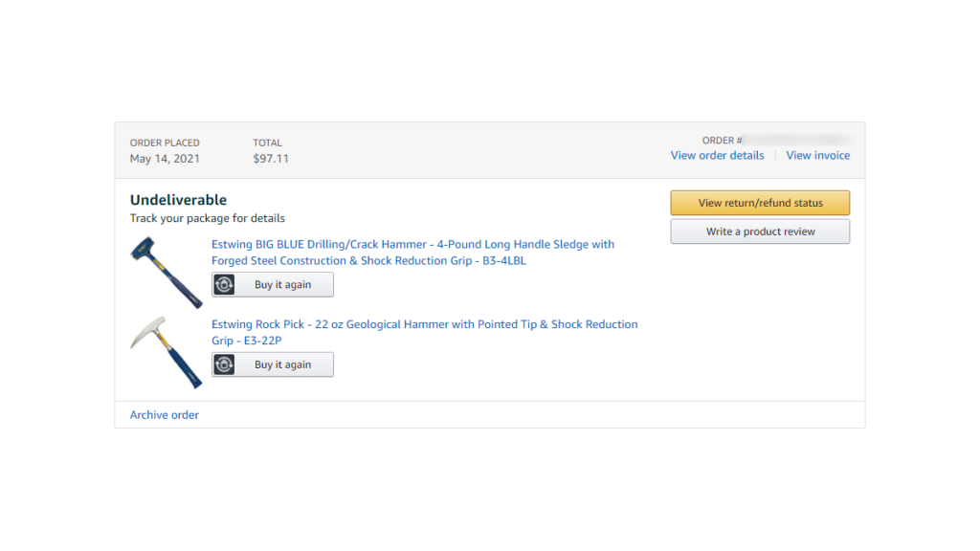
Task: Archive this order via the Archive order link
Action: (x=165, y=415)
